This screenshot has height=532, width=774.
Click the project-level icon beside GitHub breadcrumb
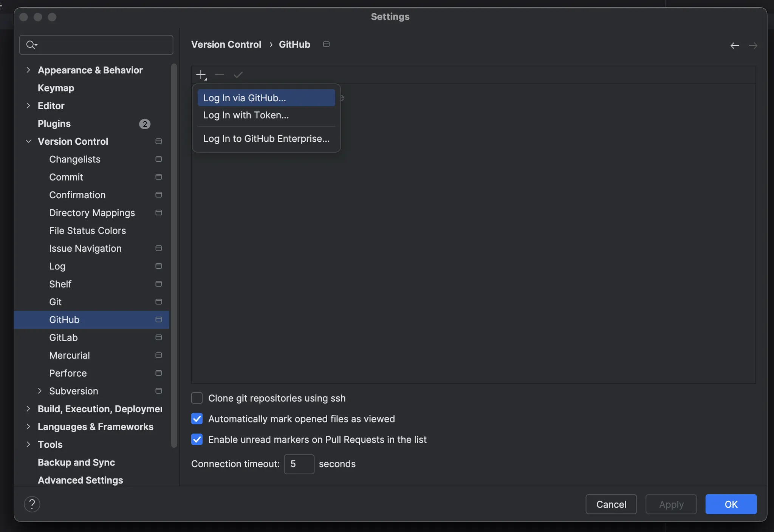[326, 45]
